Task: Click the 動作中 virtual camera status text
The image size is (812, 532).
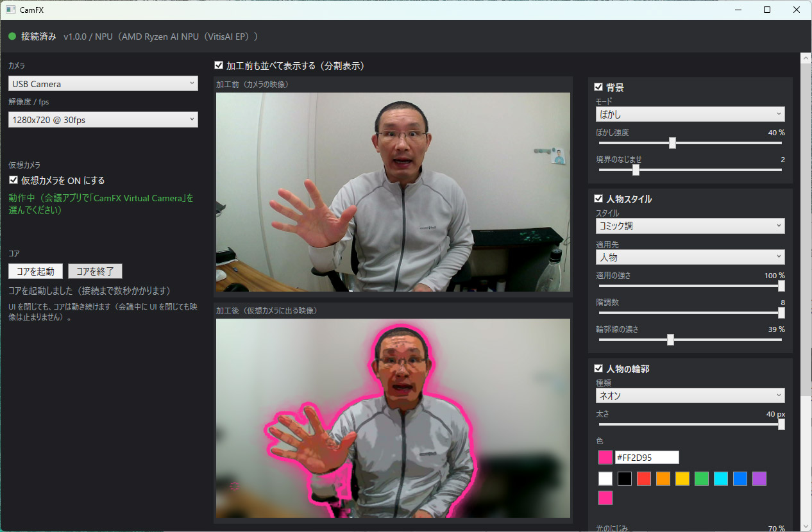Action: coord(101,204)
